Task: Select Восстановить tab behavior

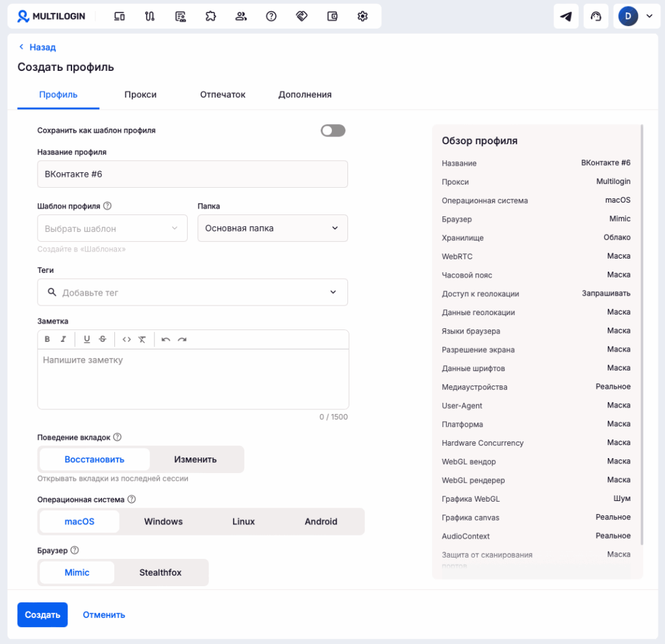Action: [95, 459]
